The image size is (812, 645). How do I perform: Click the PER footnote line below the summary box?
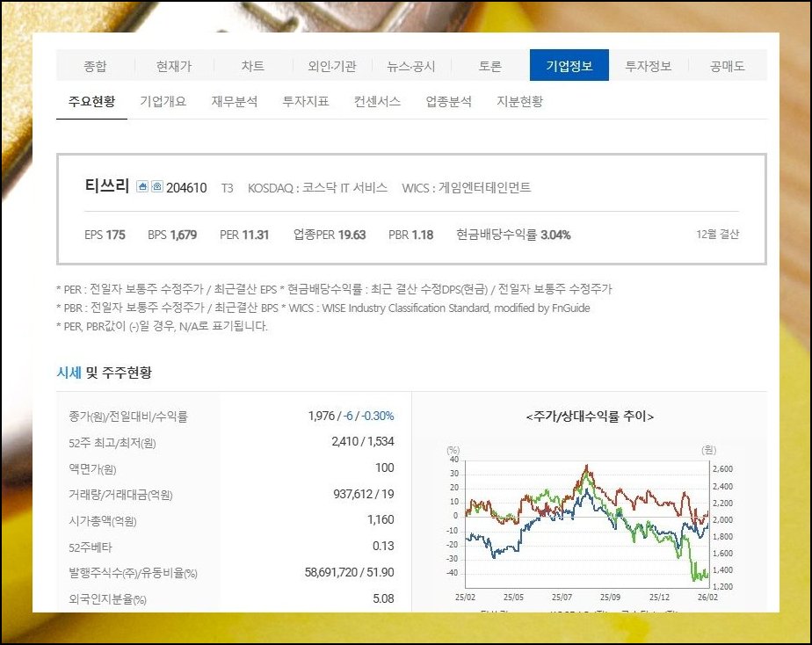pyautogui.click(x=334, y=289)
